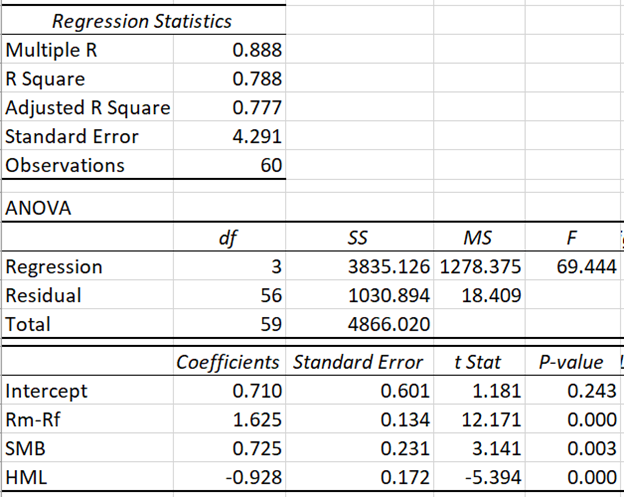Screen dimensions: 624x497
Task: Click the R Square label cell
Action: [x=45, y=79]
